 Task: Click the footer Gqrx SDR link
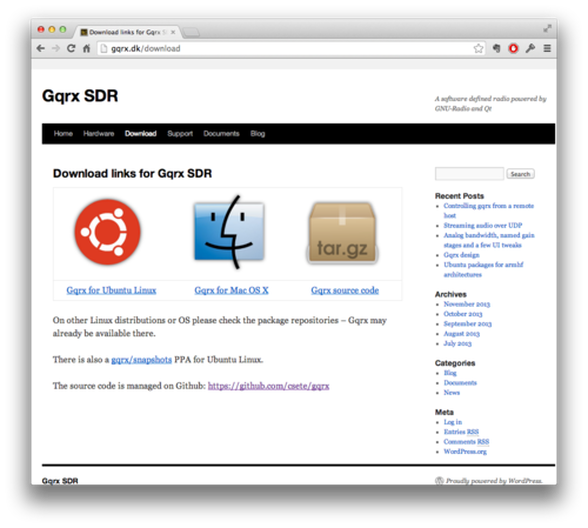(x=60, y=481)
